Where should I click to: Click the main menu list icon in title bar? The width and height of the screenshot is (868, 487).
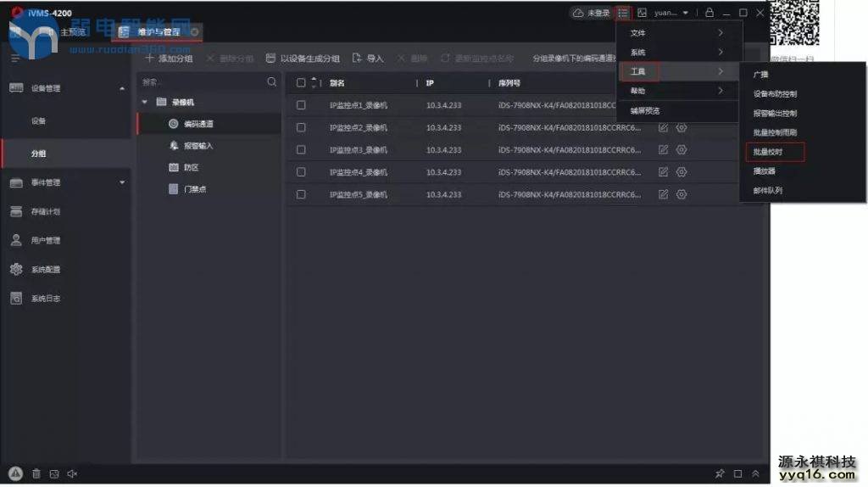click(623, 13)
